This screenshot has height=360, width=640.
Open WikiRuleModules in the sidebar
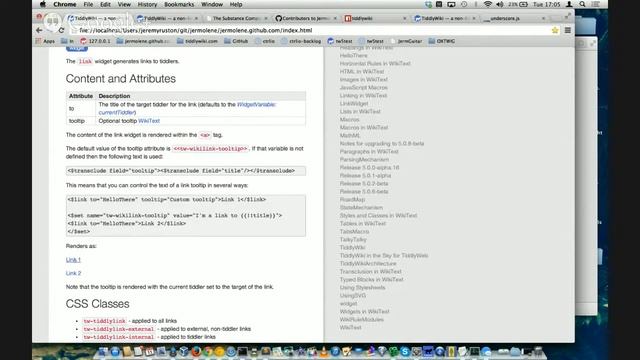point(362,320)
